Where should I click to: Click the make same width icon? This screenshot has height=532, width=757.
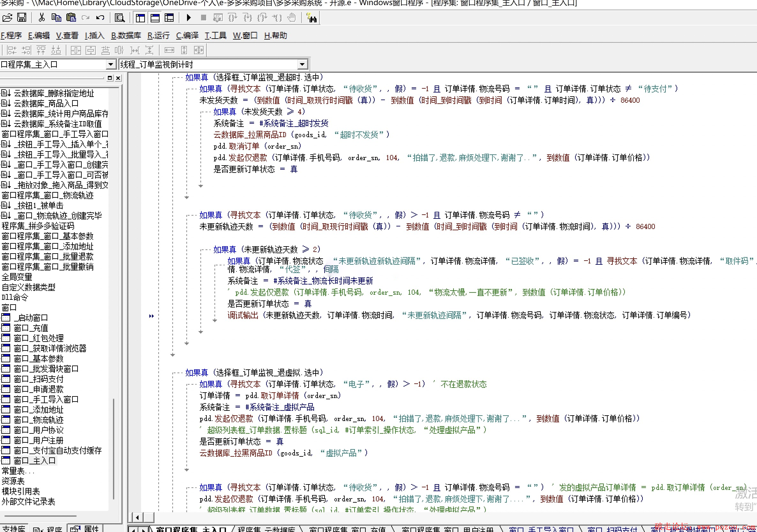pyautogui.click(x=169, y=50)
